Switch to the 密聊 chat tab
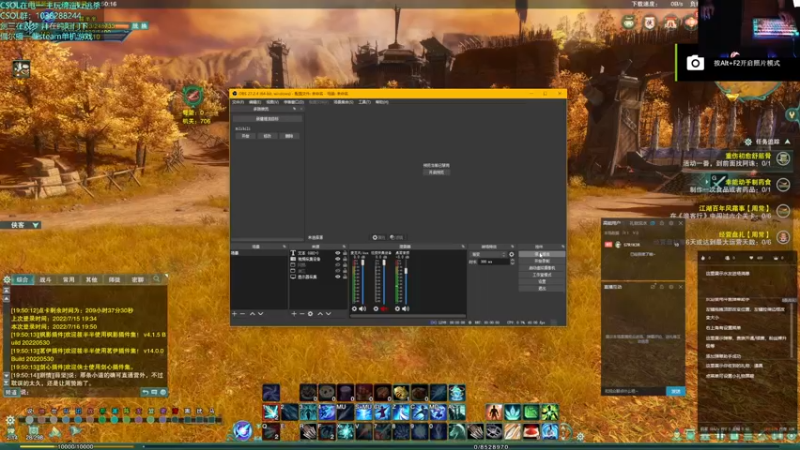800x450 pixels. pos(138,280)
